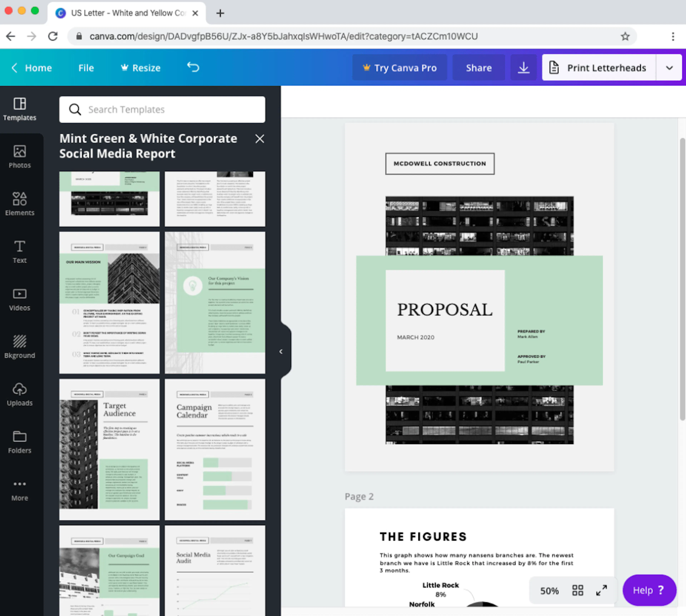Open the 50% zoom level menu
The height and width of the screenshot is (616, 686).
click(549, 591)
